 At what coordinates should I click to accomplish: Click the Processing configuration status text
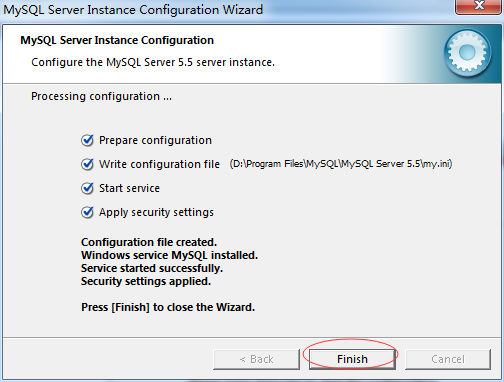[x=101, y=96]
